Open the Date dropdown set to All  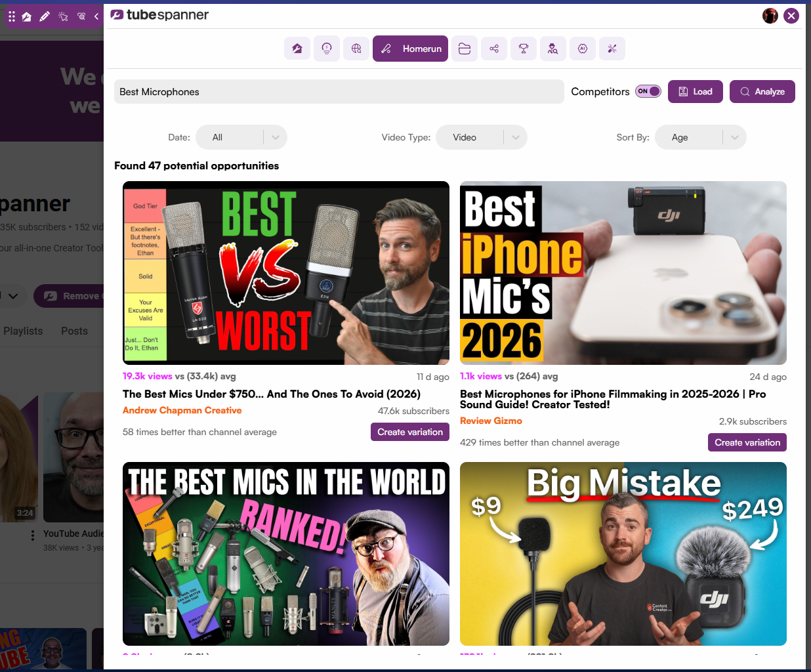(x=241, y=137)
